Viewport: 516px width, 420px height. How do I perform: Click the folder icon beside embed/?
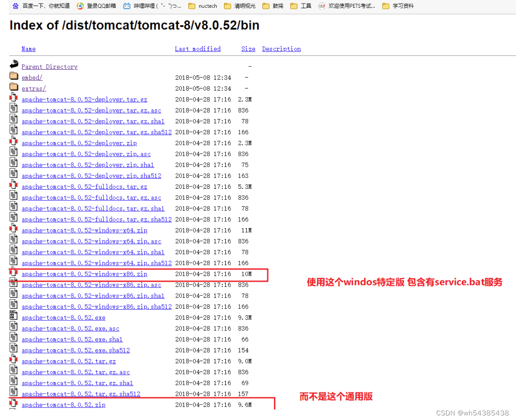click(x=14, y=76)
